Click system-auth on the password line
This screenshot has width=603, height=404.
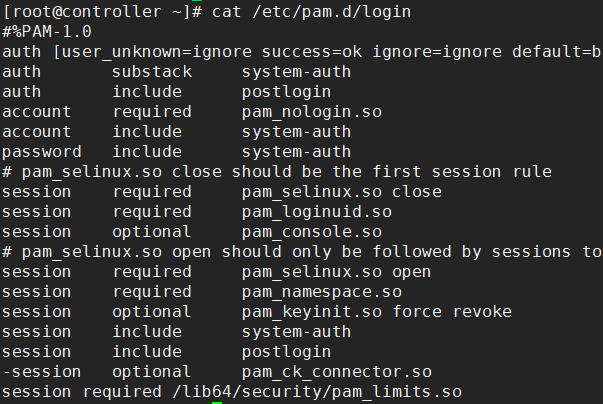point(297,151)
